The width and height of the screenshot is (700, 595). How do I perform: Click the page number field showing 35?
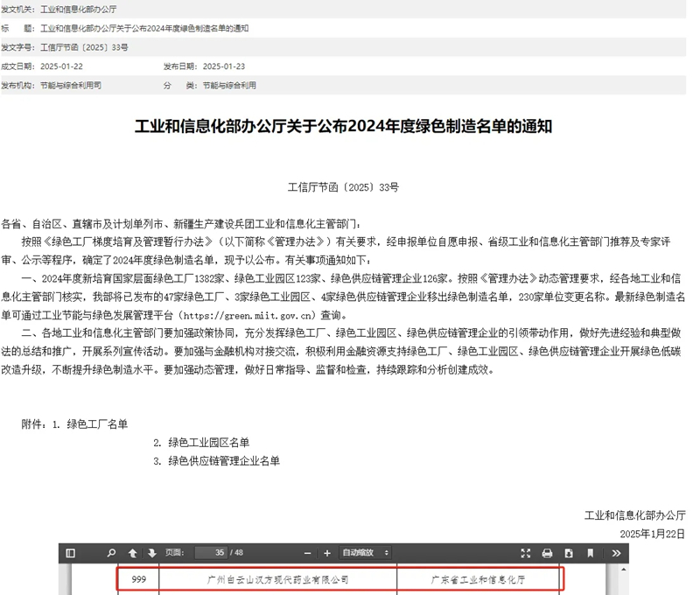tap(210, 553)
